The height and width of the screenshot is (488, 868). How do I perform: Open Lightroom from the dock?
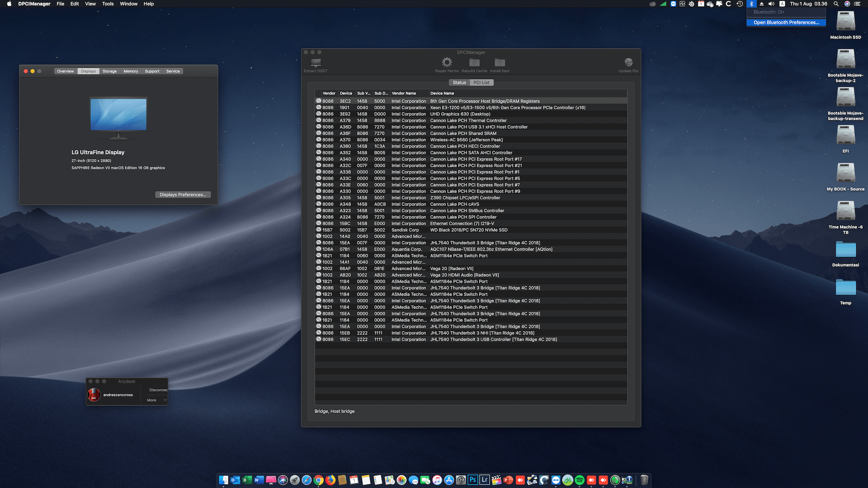pos(485,480)
